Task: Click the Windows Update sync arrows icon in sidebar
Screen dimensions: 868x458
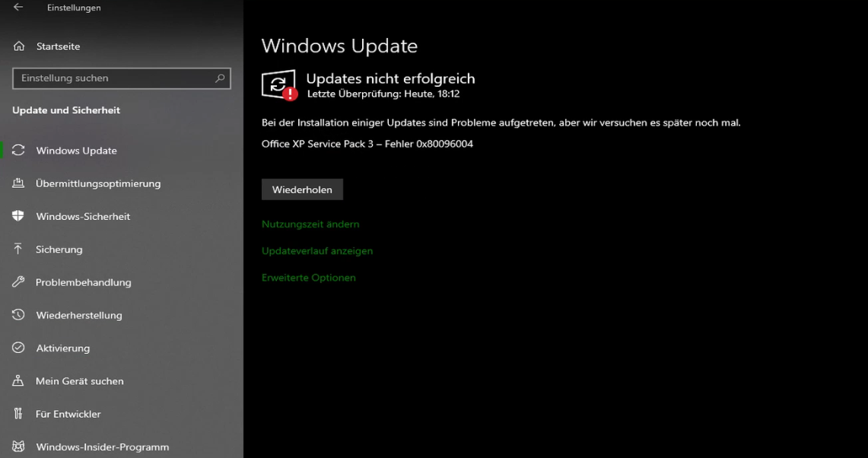Action: 18,150
